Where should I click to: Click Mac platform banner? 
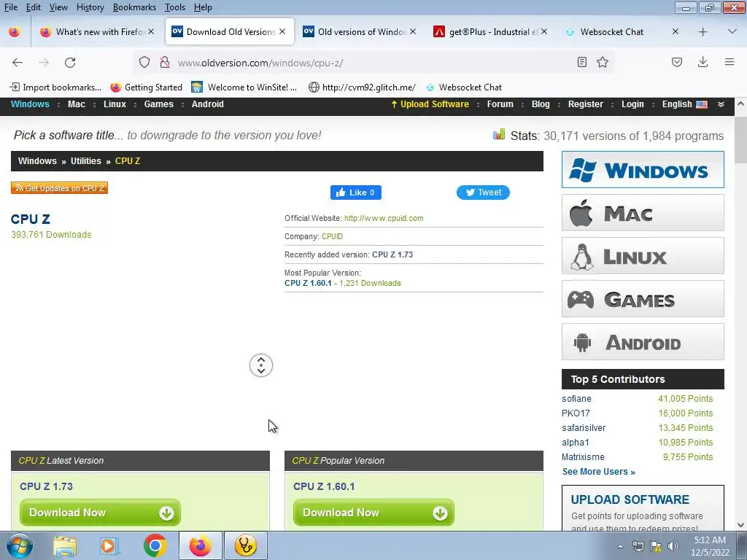click(643, 213)
